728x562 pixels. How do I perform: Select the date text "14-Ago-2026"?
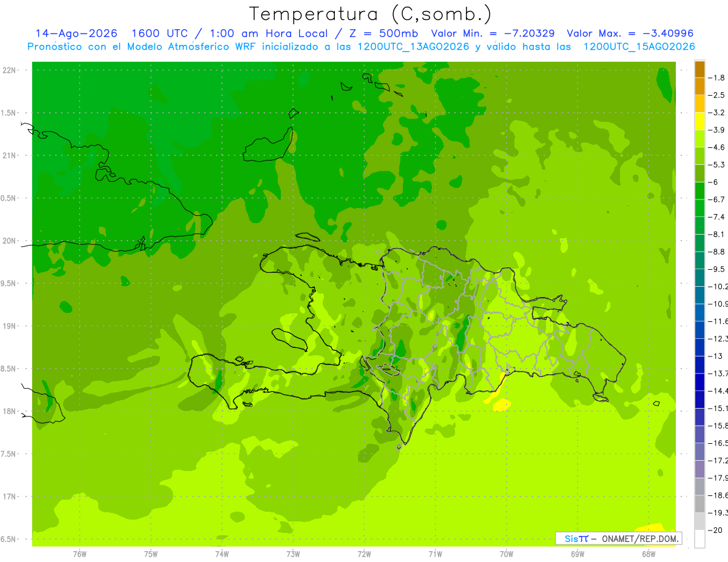[76, 33]
